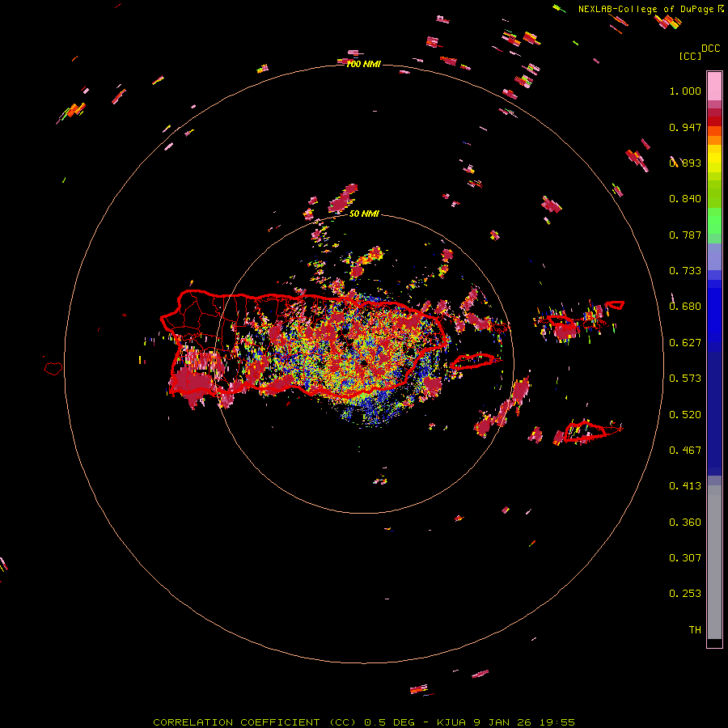Click the 0.253 legend value
Image resolution: width=728 pixels, height=728 pixels.
click(685, 594)
